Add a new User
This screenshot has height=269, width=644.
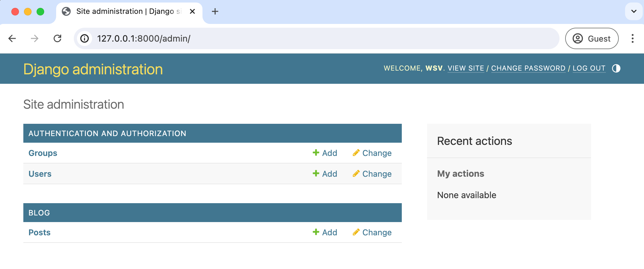coord(325,174)
